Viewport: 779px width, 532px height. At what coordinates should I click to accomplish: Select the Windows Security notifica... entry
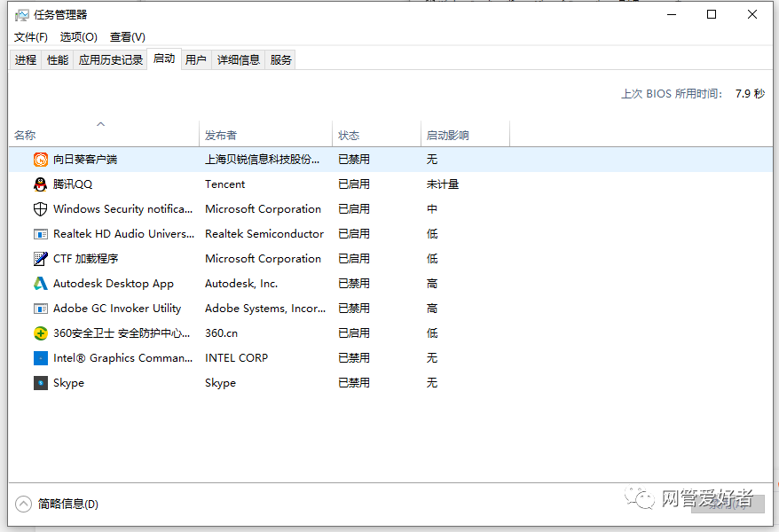tap(122, 209)
